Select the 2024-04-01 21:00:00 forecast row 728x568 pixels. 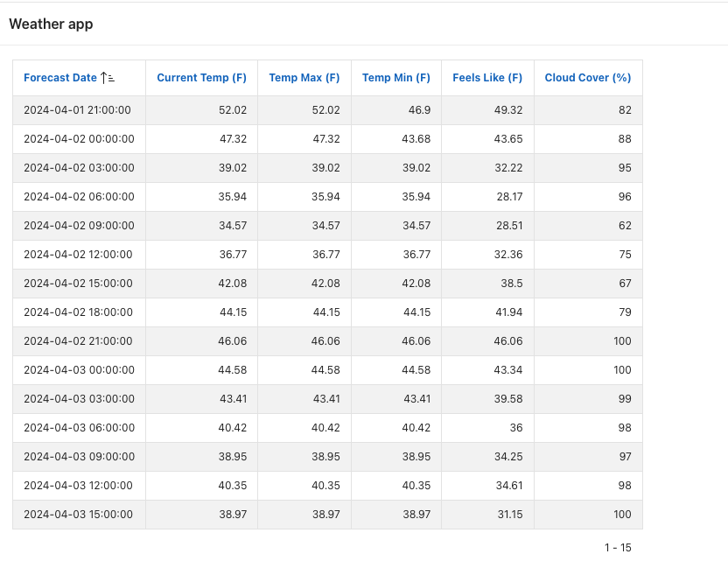(x=77, y=110)
